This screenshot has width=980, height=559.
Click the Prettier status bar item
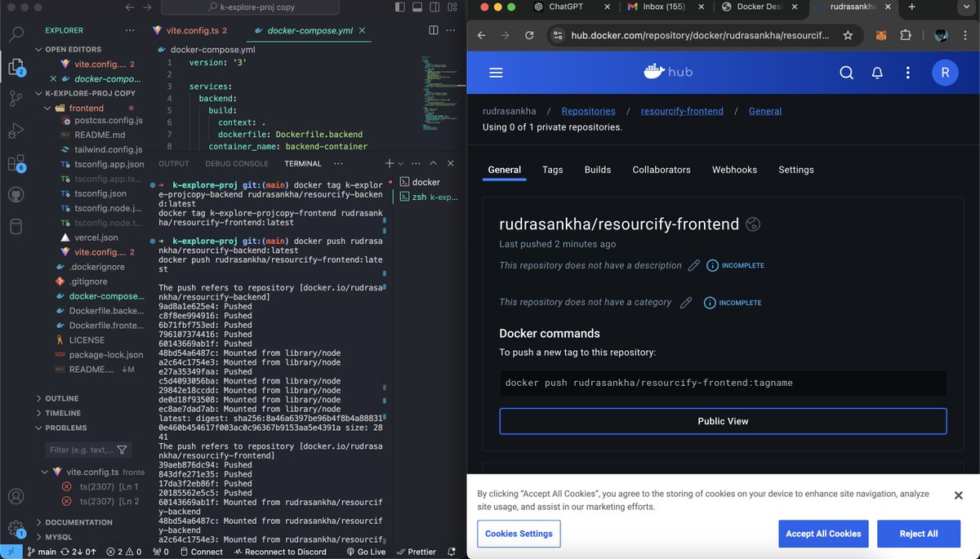[415, 552]
